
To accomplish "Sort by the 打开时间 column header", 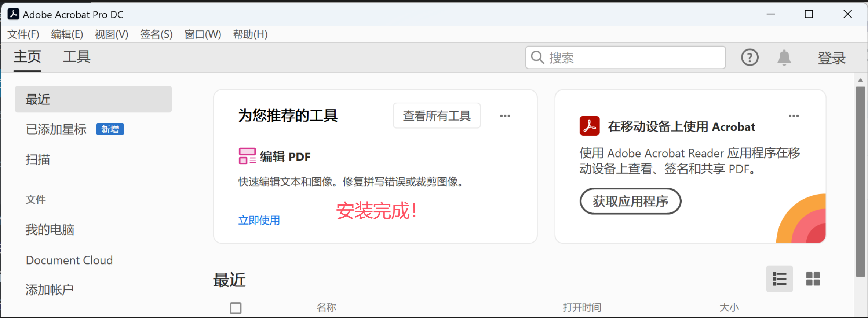I will (x=582, y=307).
